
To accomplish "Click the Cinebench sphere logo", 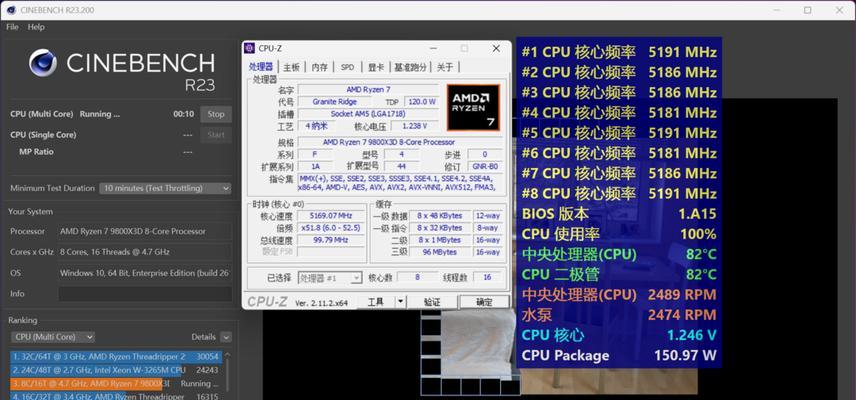I will (43, 63).
